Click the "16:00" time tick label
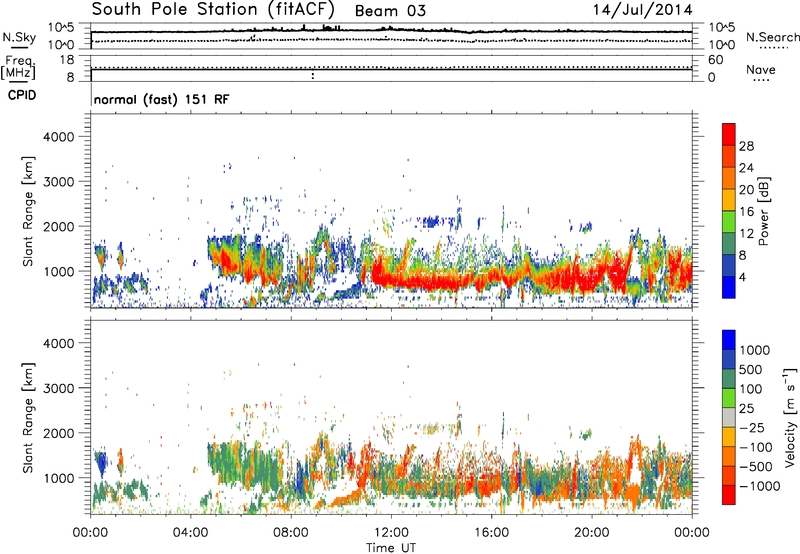Screen dimensions: 800x554 (x=491, y=533)
